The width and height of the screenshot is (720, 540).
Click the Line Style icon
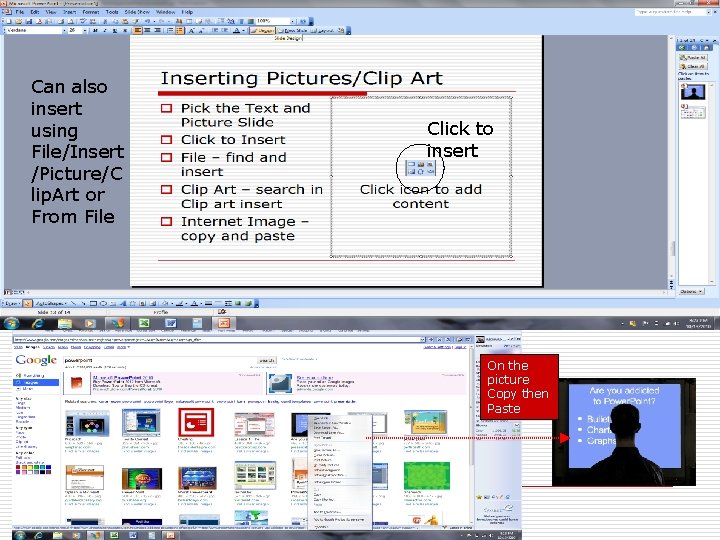click(208, 304)
